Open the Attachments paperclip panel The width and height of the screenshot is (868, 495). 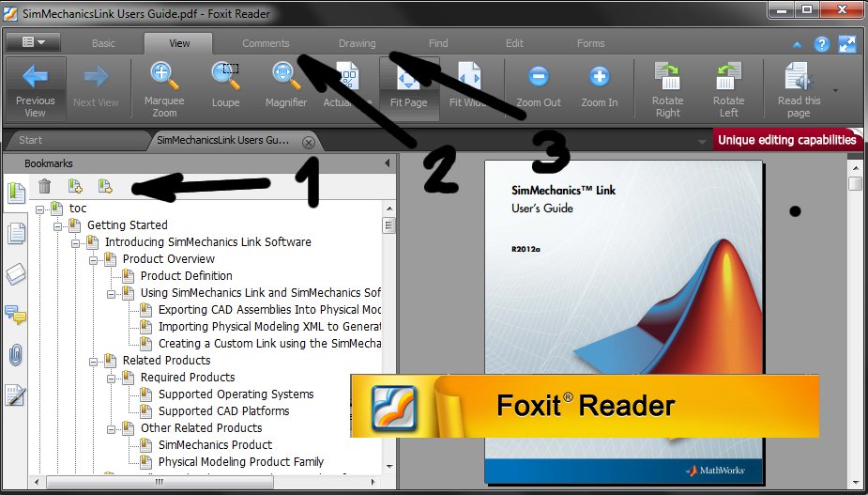point(16,355)
